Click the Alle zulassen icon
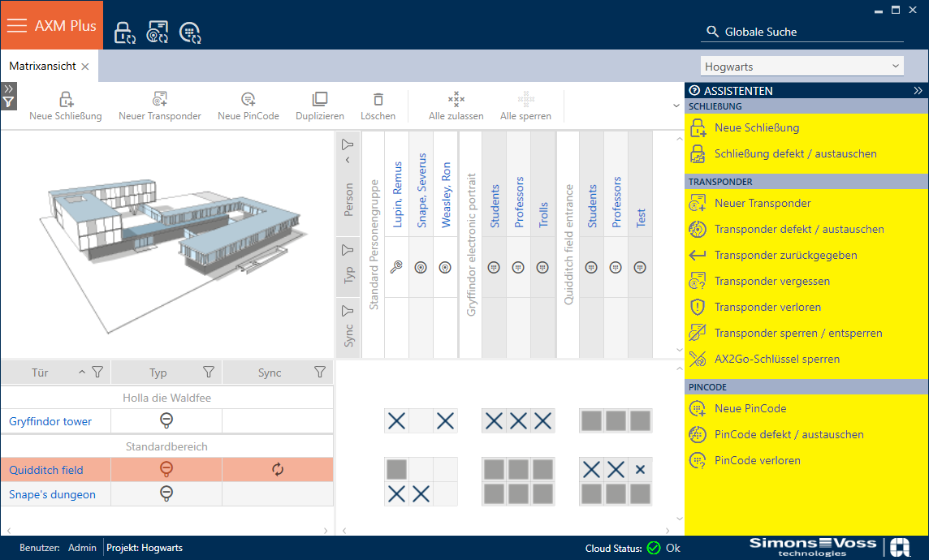This screenshot has width=929, height=560. tap(456, 99)
